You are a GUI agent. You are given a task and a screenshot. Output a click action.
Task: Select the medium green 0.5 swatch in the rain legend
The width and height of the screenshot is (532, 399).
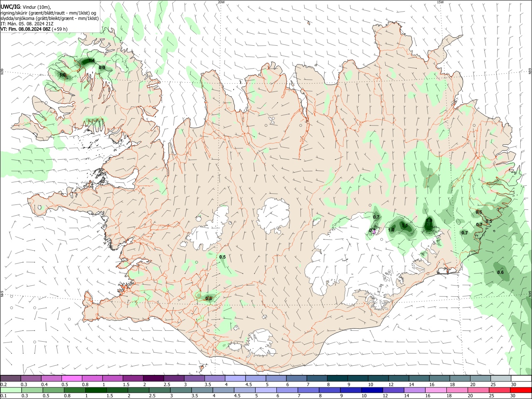(54, 390)
